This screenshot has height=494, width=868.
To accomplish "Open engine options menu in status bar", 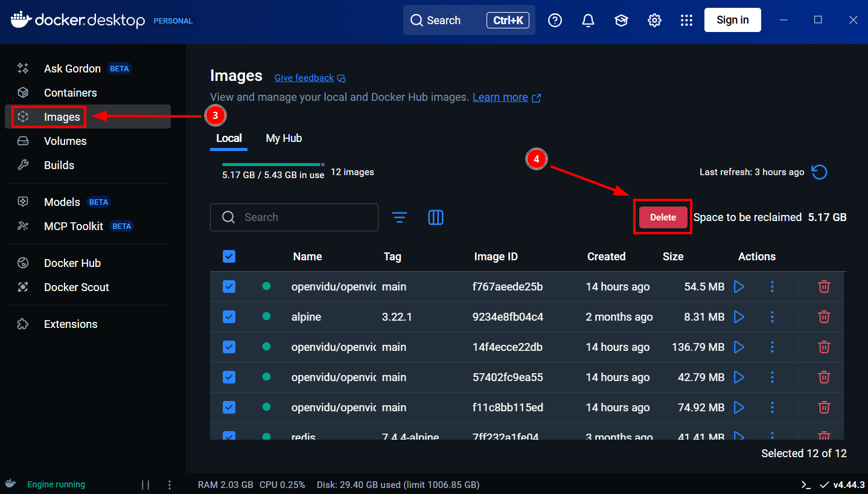I will coord(170,484).
